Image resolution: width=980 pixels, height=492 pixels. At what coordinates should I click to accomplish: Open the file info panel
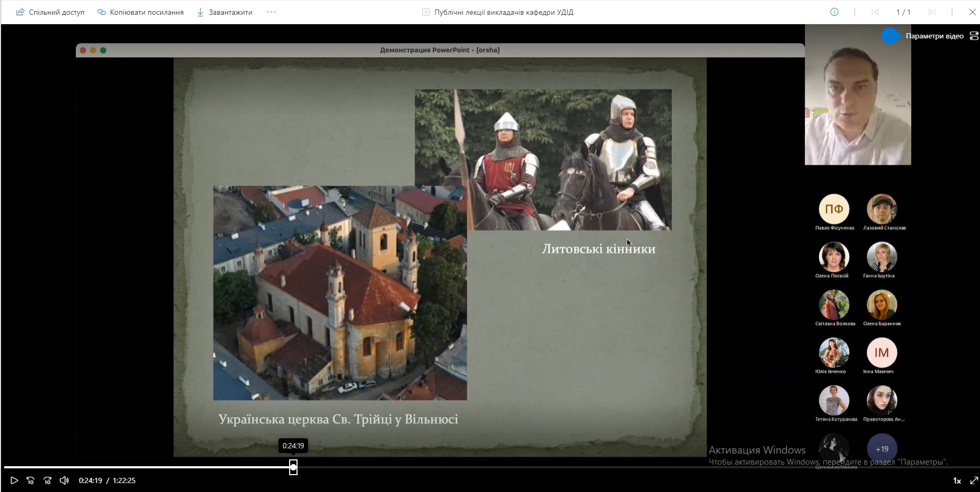coord(834,12)
